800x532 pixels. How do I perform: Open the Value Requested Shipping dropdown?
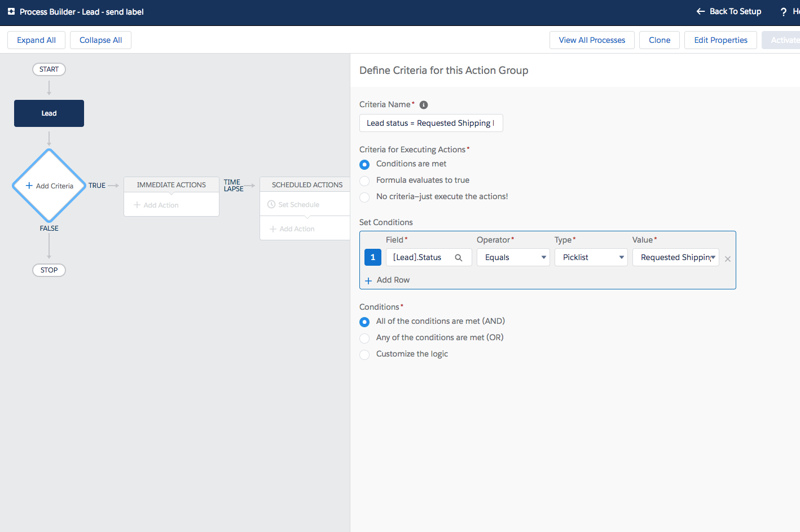tap(676, 257)
